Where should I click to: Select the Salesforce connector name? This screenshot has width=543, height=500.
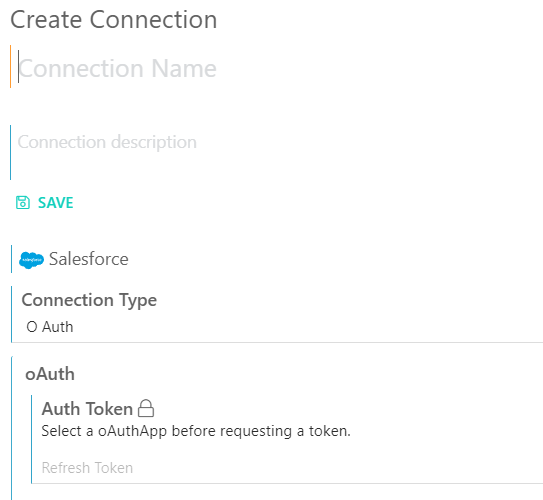(89, 259)
